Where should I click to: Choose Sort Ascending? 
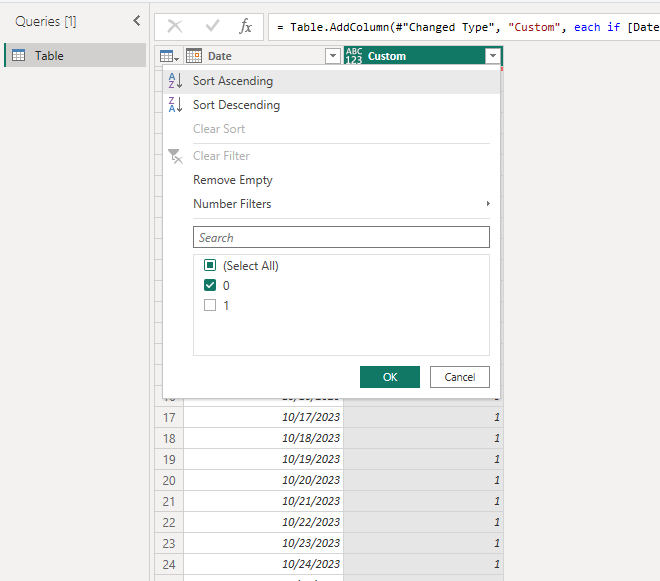point(331,81)
